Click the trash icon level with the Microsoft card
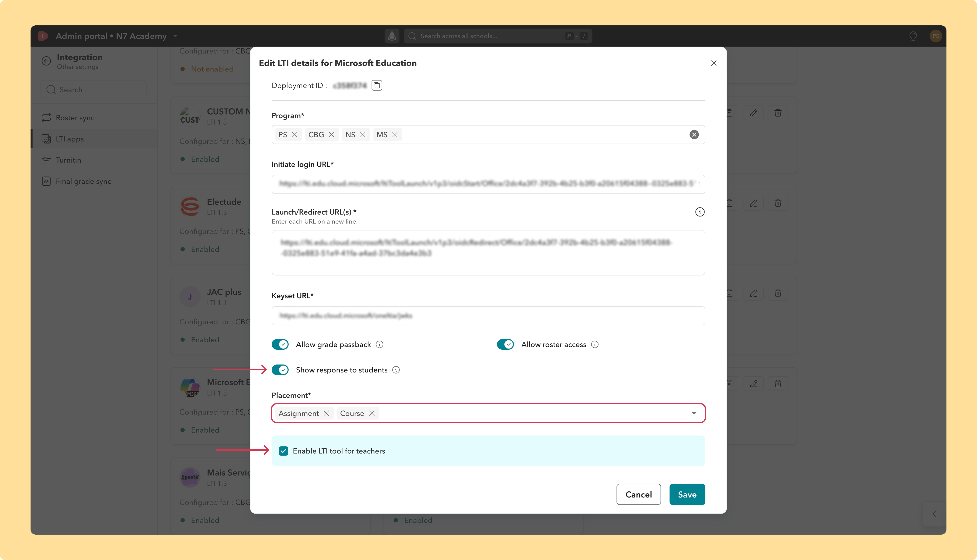This screenshot has height=560, width=977. [778, 383]
